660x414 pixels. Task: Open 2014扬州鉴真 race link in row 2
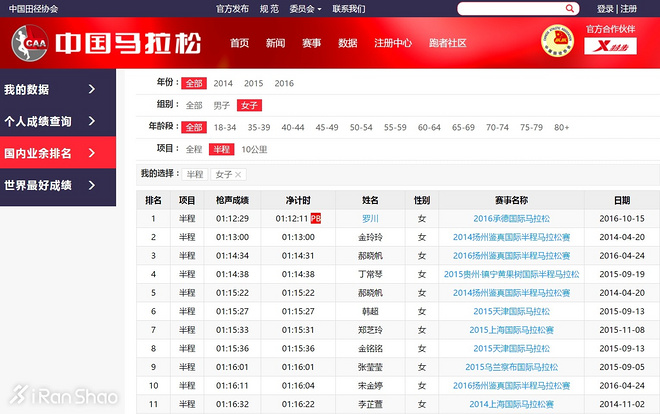(511, 237)
